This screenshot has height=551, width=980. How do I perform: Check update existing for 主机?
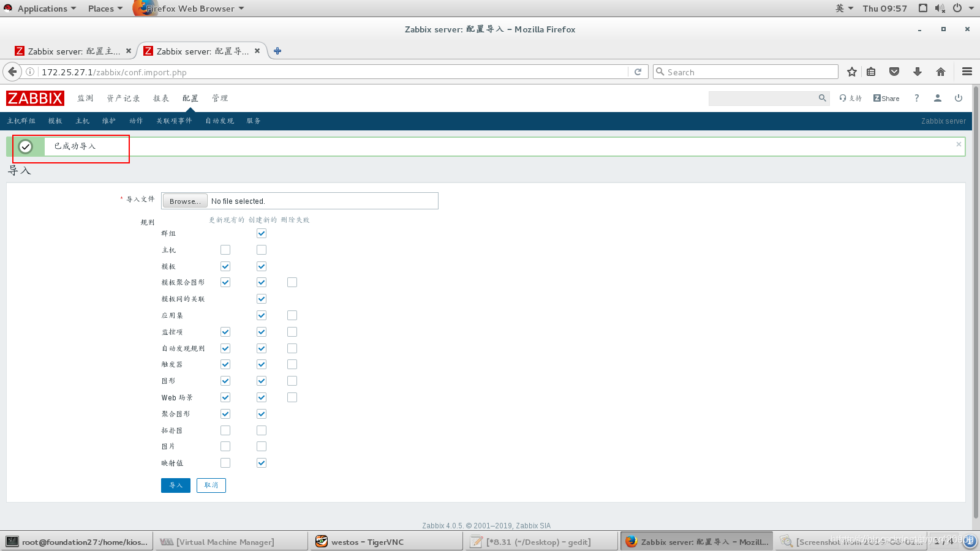[x=225, y=250]
